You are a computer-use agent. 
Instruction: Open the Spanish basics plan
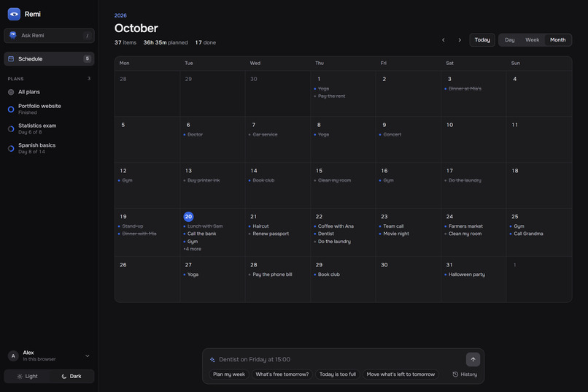point(49,148)
